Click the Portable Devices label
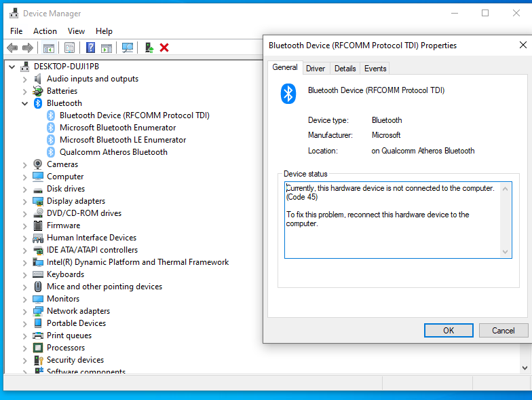The image size is (532, 400). tap(76, 323)
